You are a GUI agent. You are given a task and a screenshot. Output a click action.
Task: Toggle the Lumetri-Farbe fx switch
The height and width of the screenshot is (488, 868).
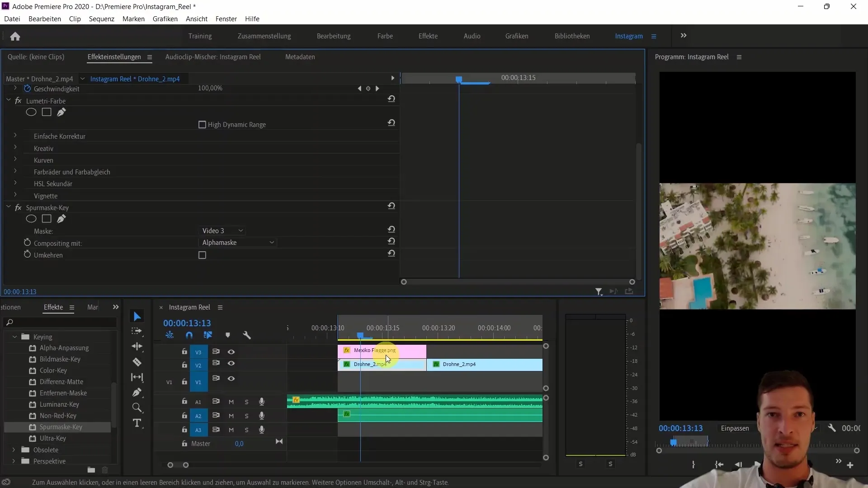18,101
